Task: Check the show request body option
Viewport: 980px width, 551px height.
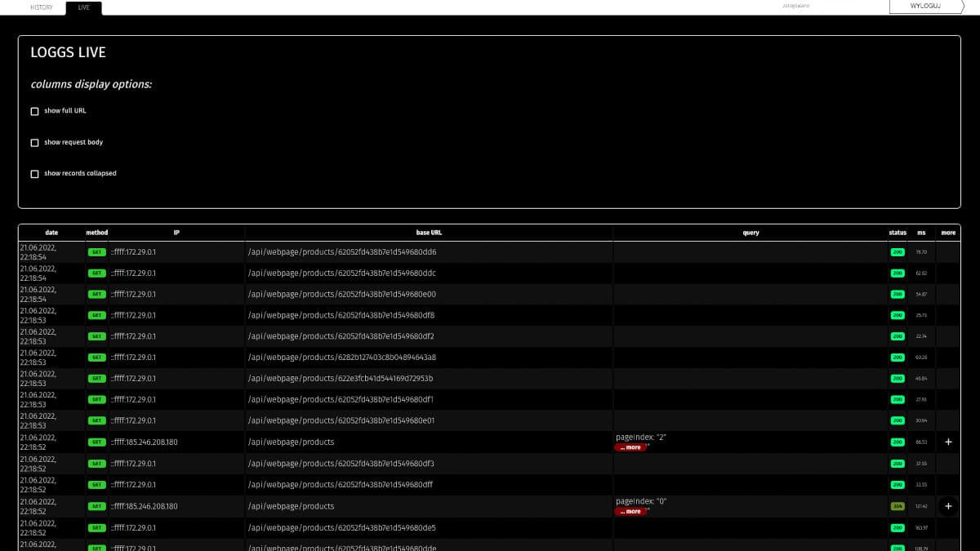Action: pos(34,142)
